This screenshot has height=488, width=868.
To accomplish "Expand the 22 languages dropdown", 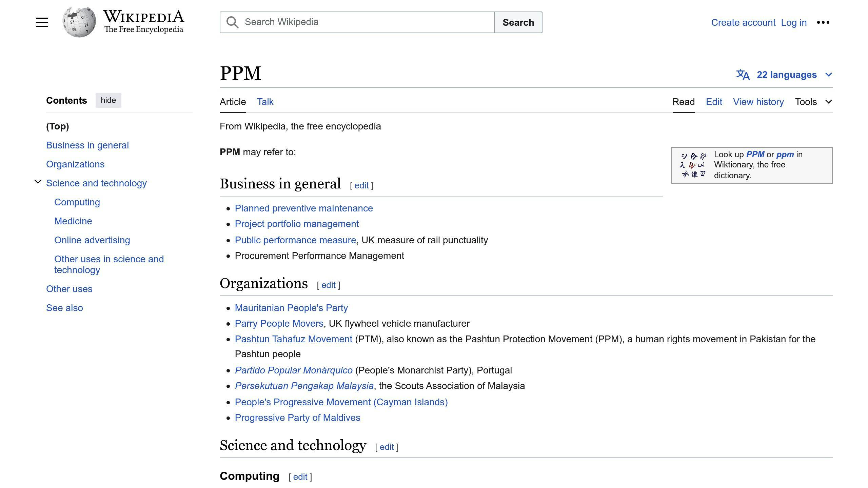I will click(x=787, y=75).
